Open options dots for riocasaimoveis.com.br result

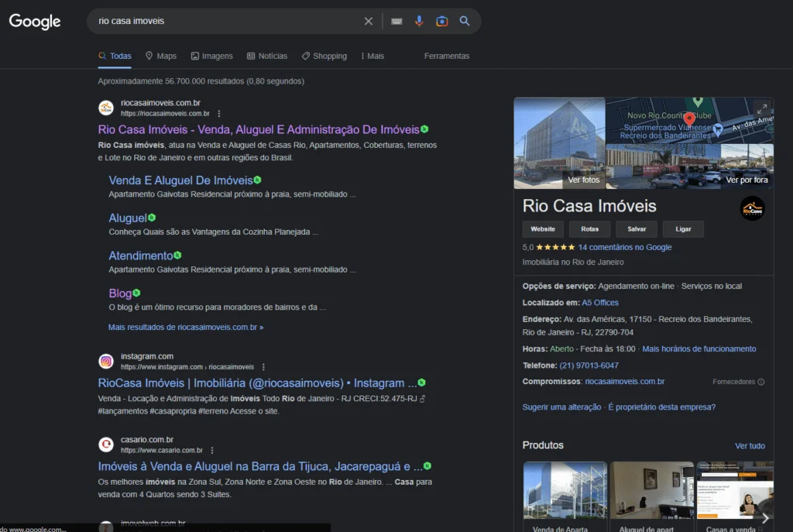click(x=219, y=114)
